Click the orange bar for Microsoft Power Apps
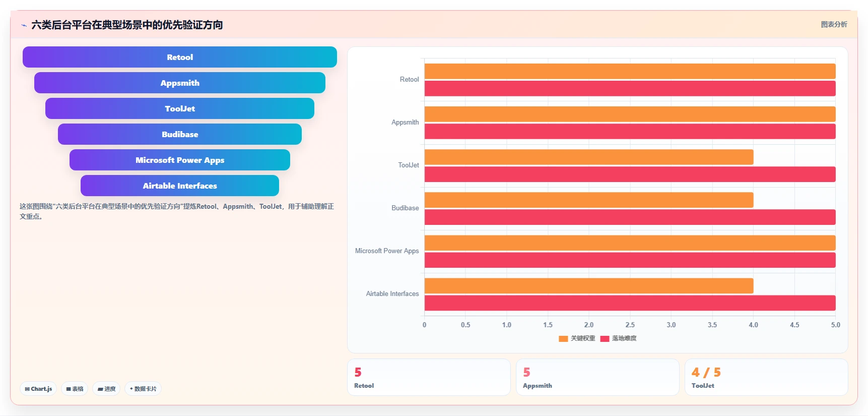Screen dimensions: 868x416 point(630,243)
